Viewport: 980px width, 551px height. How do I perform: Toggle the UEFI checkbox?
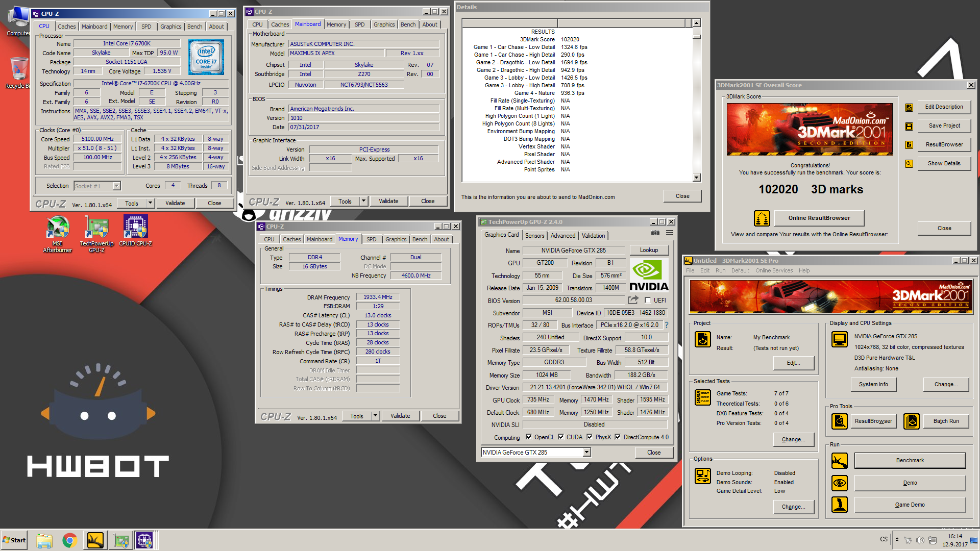coord(648,300)
